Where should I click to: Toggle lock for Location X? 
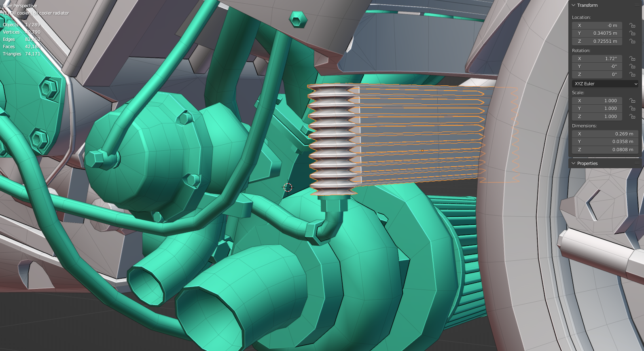tap(632, 25)
